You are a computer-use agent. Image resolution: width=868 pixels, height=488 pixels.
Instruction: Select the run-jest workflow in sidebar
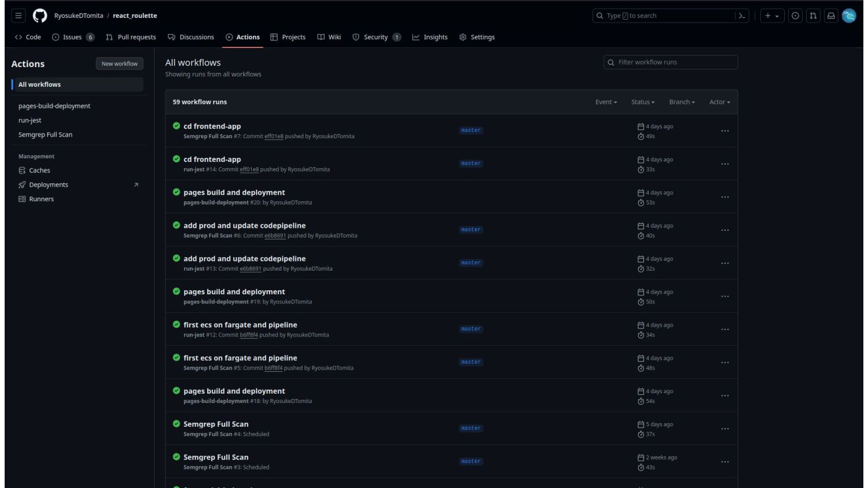pos(30,120)
